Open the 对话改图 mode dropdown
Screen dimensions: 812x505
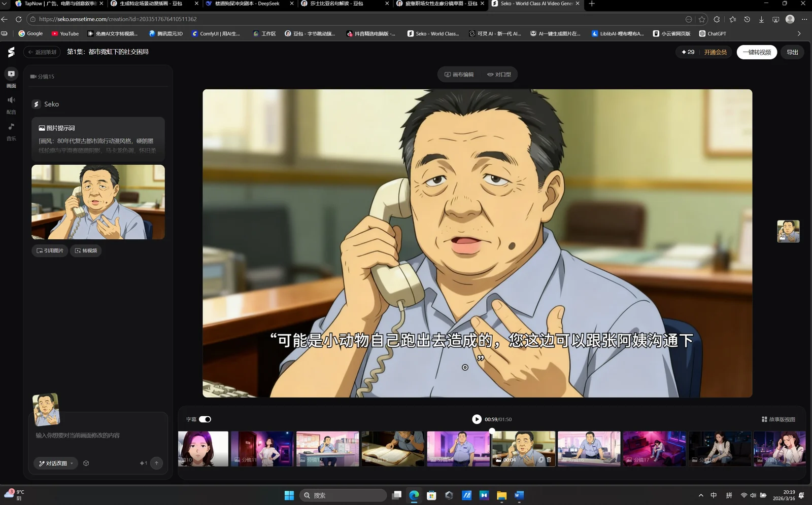[x=56, y=463]
